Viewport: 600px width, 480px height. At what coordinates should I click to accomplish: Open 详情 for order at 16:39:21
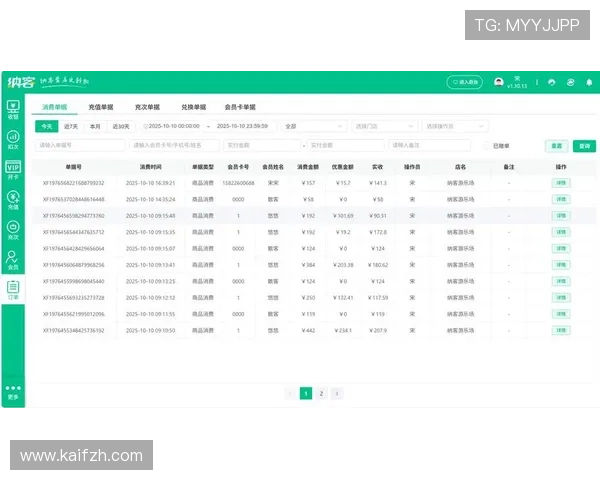[561, 183]
